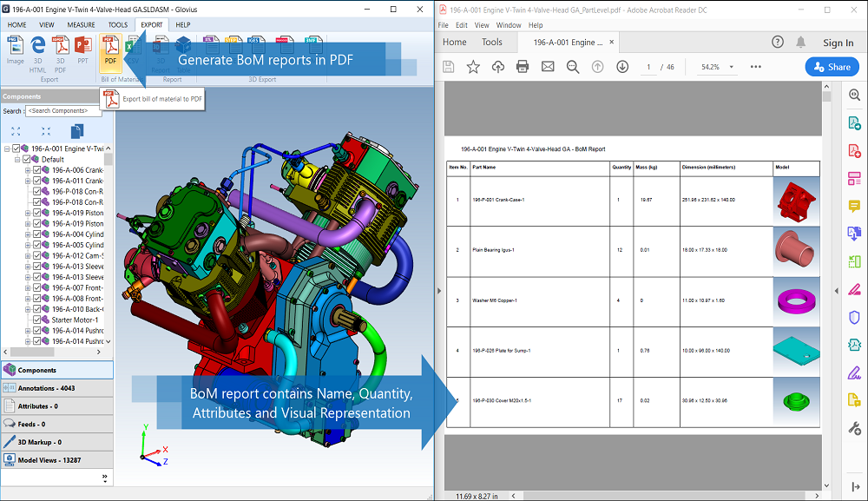
Task: Click the teal Export PDF icon at sidebar top
Action: 854,123
